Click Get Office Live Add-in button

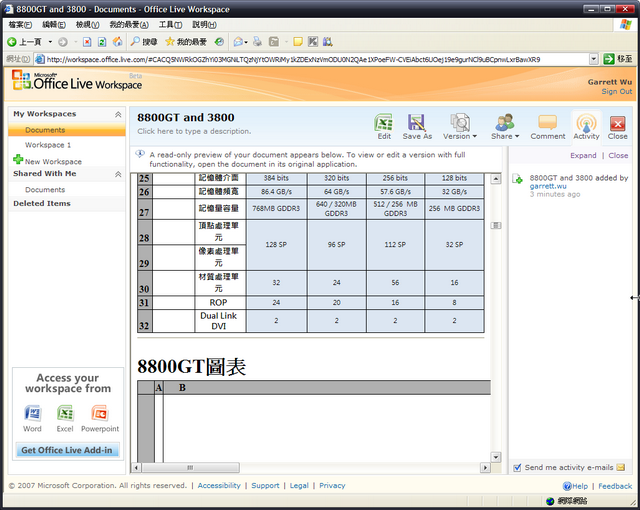click(67, 450)
